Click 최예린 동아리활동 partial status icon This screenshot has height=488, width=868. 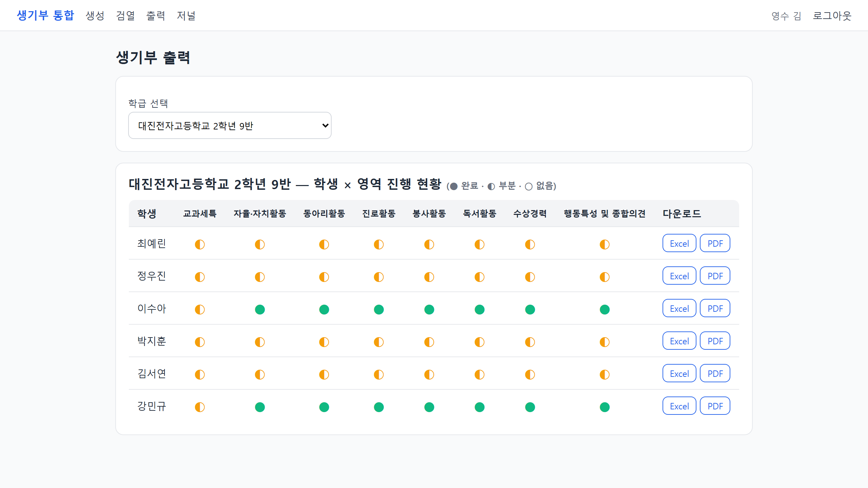(x=324, y=244)
